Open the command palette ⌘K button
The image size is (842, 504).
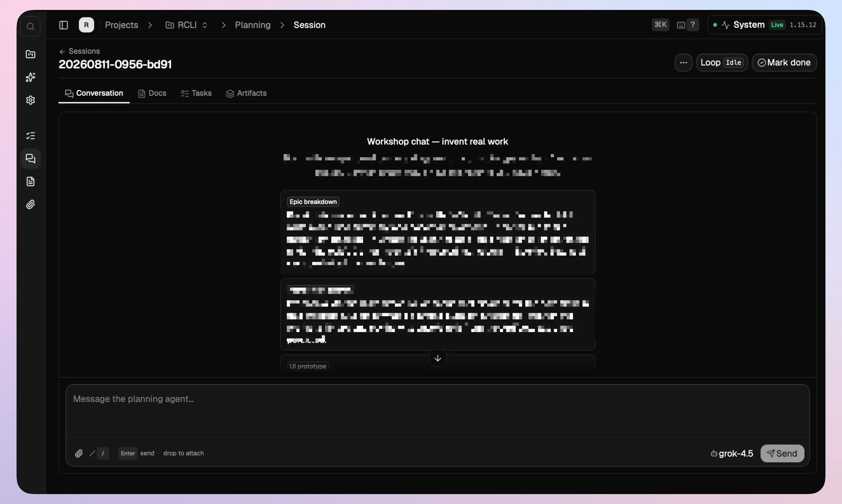pos(660,25)
